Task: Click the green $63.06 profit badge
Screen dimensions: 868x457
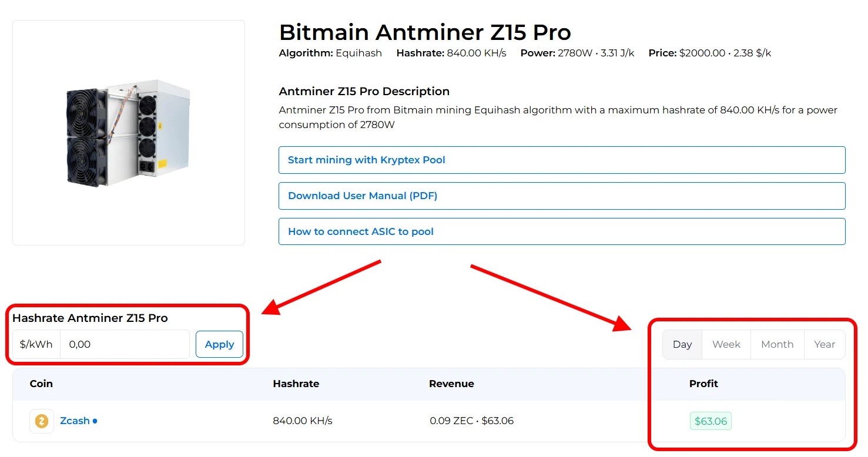Action: [x=711, y=421]
